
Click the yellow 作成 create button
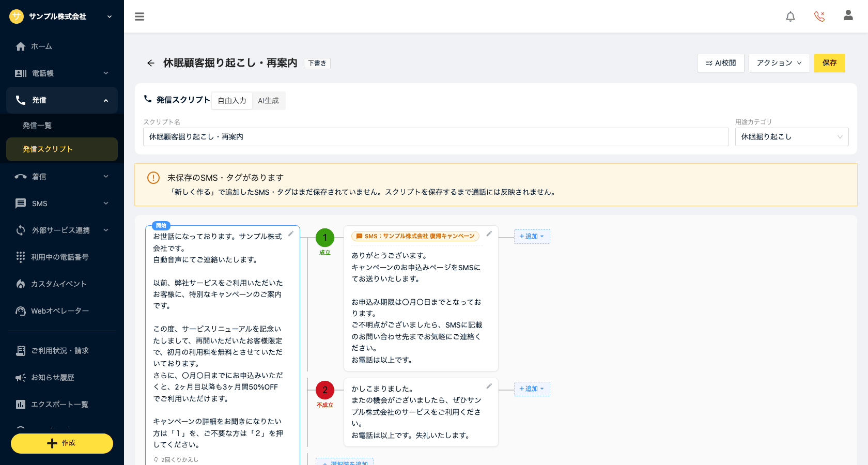62,443
